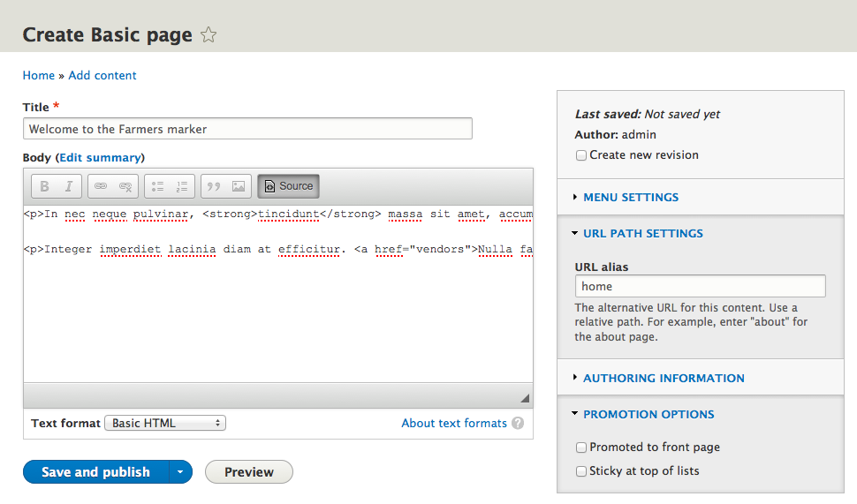The width and height of the screenshot is (857, 504).
Task: Toggle Source view in editor
Action: [x=289, y=186]
